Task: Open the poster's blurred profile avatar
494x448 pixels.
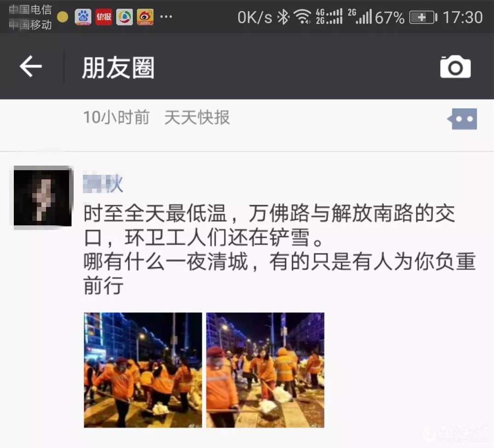Action: tap(43, 197)
